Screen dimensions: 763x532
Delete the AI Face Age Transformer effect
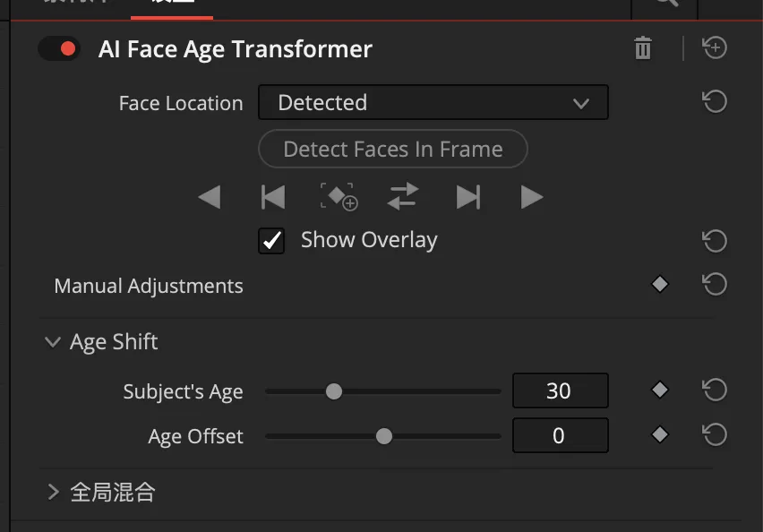point(643,48)
